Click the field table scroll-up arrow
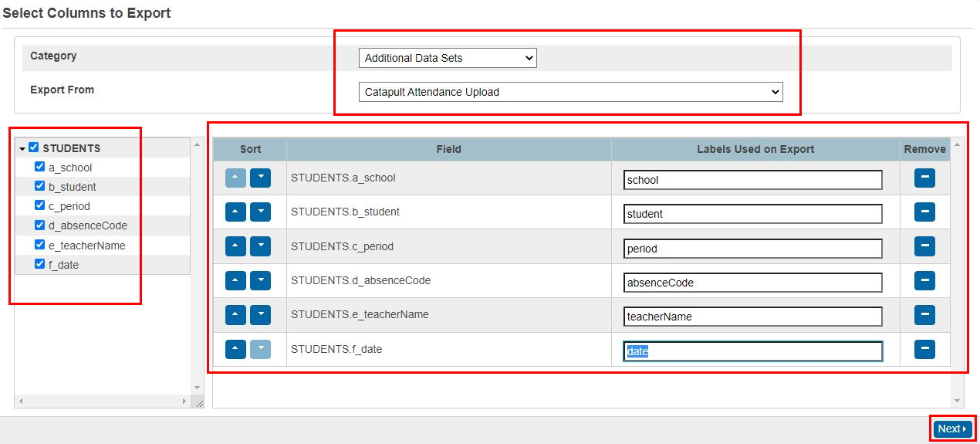Image resolution: width=980 pixels, height=444 pixels. coord(958,144)
